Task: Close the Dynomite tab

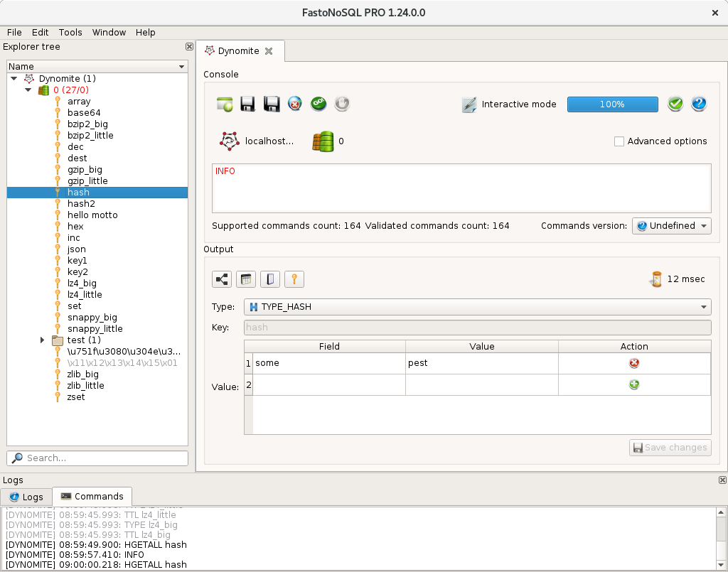Action: 269,51
